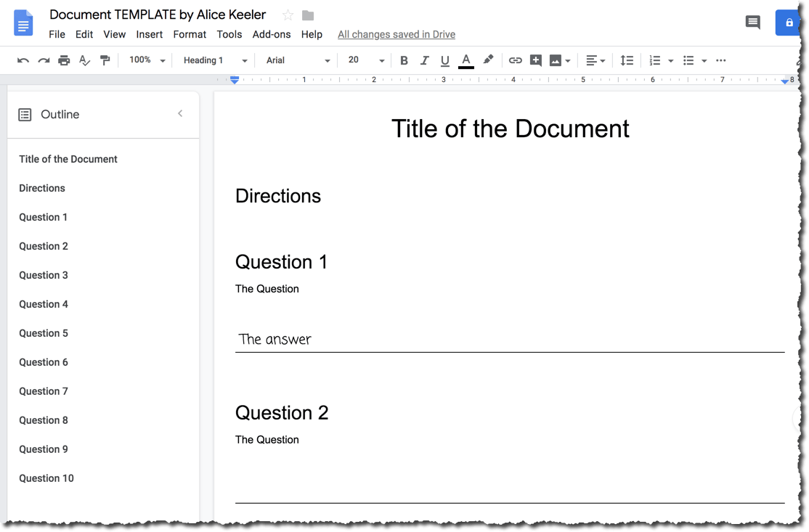Open the 100% zoom dropdown

147,60
